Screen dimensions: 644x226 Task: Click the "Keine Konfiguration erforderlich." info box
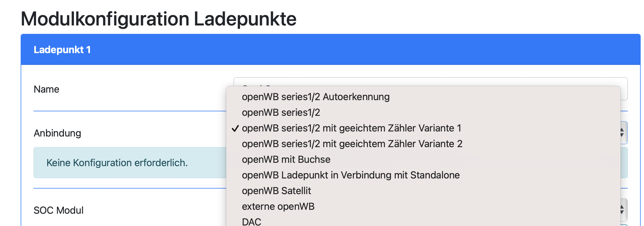pyautogui.click(x=117, y=163)
